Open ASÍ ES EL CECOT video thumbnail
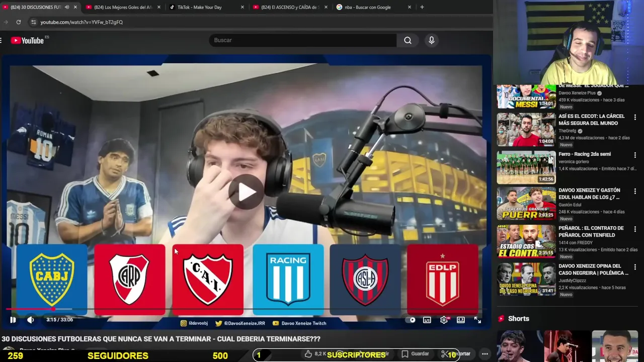This screenshot has width=644, height=362. tap(526, 129)
